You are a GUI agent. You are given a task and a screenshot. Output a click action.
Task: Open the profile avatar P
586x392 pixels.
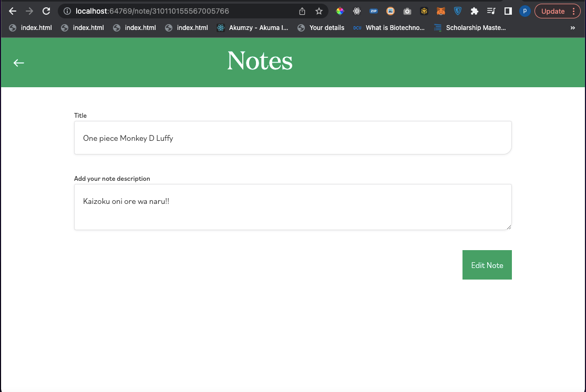pyautogui.click(x=525, y=11)
